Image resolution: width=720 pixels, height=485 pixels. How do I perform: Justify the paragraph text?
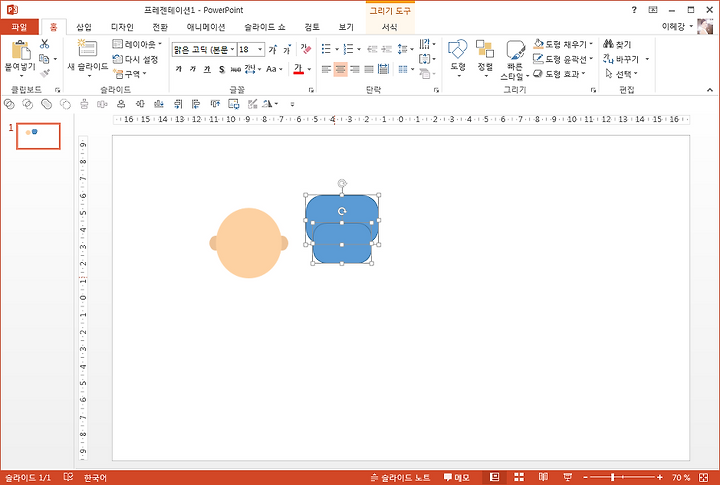pyautogui.click(x=369, y=69)
